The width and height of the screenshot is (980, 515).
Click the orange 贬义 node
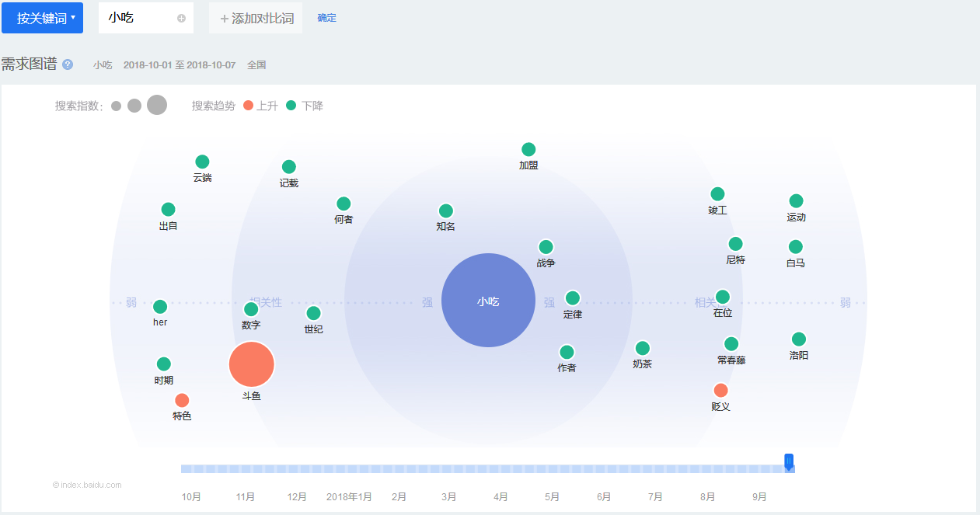coord(720,391)
